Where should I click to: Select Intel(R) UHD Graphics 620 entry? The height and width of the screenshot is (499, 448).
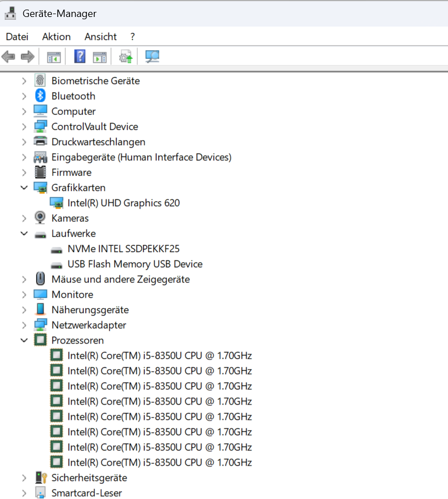pyautogui.click(x=124, y=203)
